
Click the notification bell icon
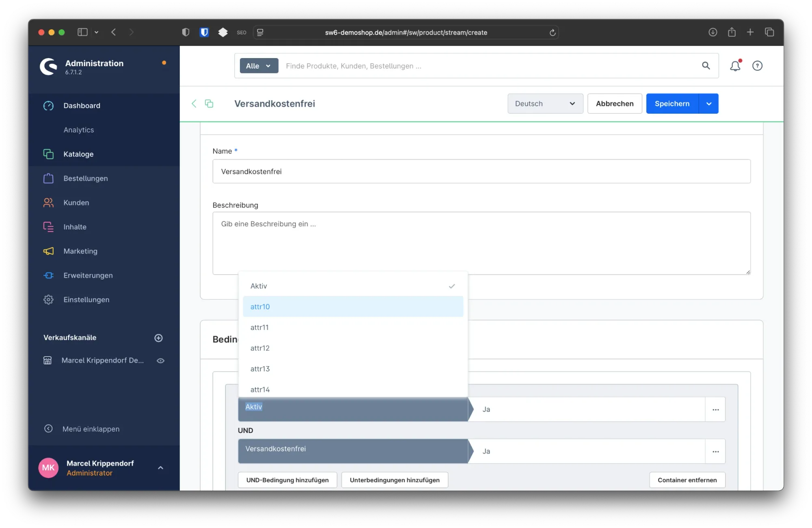735,66
